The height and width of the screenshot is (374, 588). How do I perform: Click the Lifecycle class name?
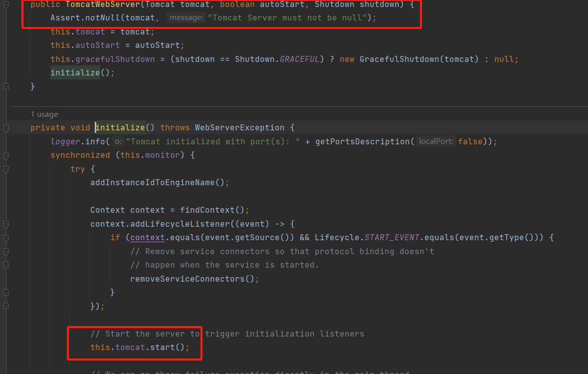coord(337,237)
